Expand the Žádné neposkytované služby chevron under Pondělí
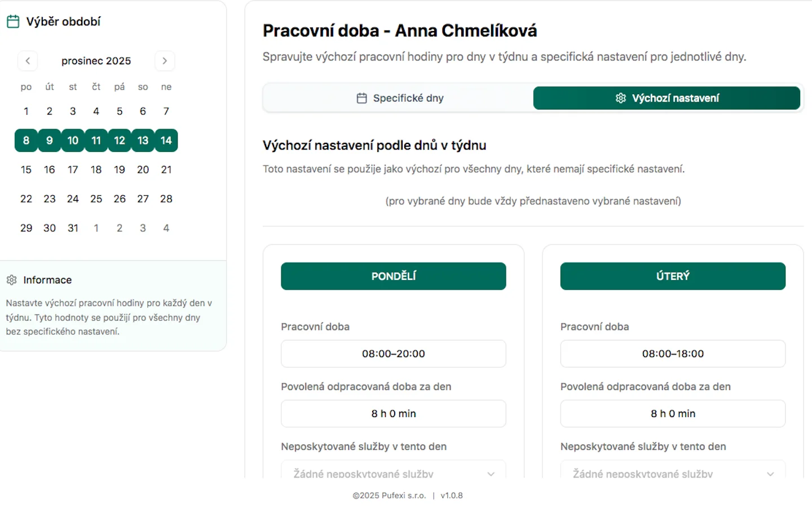The height and width of the screenshot is (508, 812). [490, 474]
